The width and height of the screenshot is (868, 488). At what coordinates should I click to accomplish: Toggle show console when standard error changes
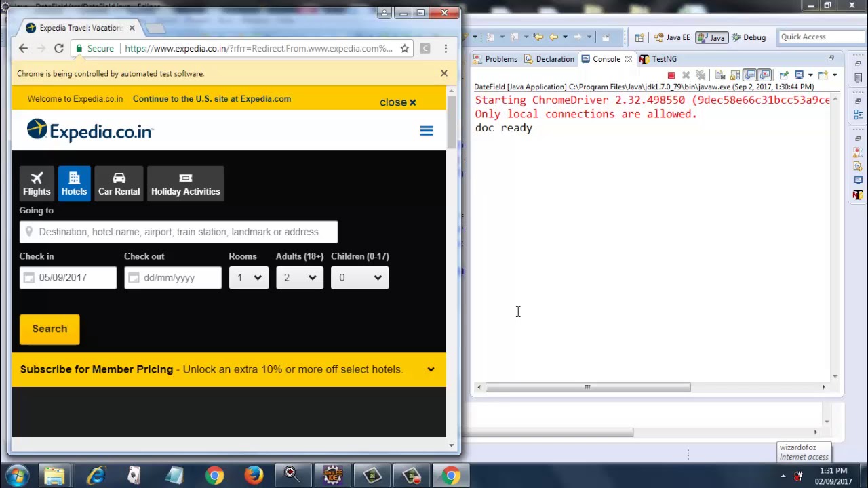click(764, 75)
